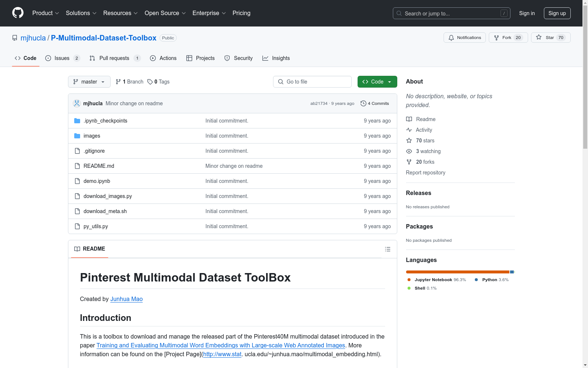
Task: Click the Search or jump to field
Action: 452,13
